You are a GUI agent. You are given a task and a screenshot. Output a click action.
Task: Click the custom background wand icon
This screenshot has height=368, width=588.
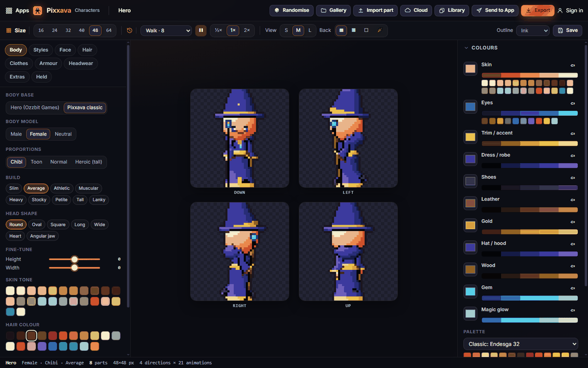[x=379, y=30]
